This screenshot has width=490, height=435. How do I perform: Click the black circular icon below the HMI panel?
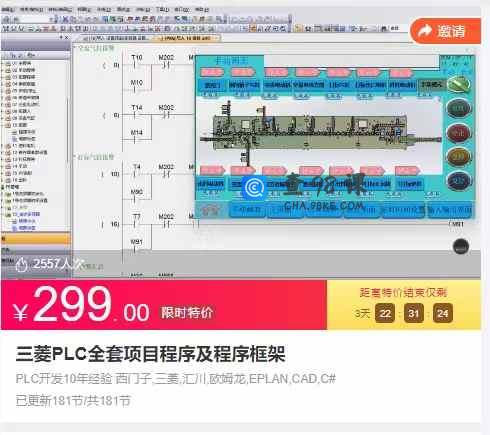point(461,247)
